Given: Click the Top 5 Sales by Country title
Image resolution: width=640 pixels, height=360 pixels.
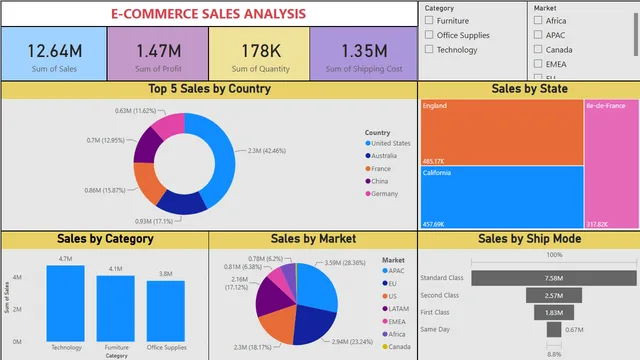Looking at the screenshot, I should click(x=209, y=89).
